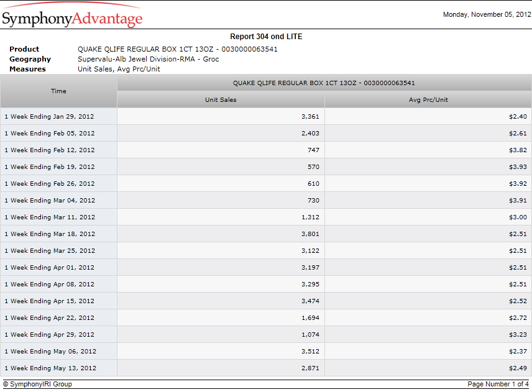Click the QUAKE QLIFE table group header
The width and height of the screenshot is (532, 392).
pos(324,83)
